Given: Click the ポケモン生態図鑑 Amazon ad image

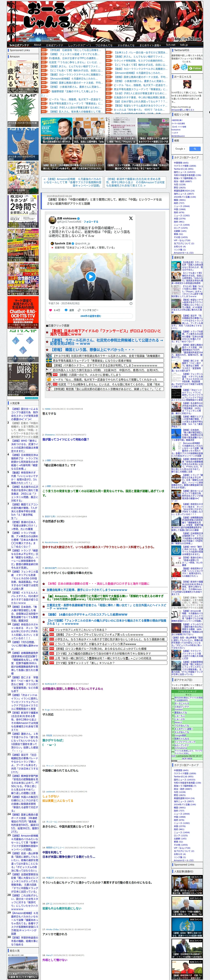Looking at the screenshot, I should click(23, 178).
